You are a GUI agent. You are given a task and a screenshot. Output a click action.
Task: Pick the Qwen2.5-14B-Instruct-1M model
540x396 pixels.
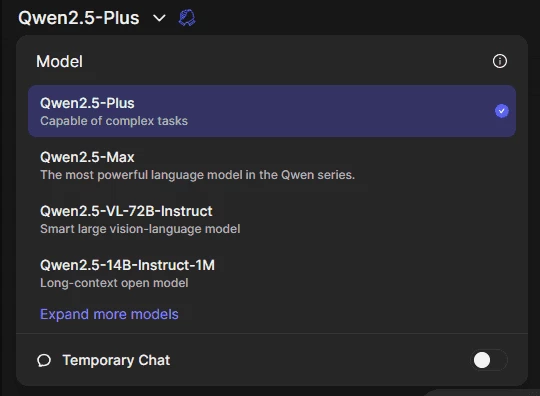pos(272,273)
